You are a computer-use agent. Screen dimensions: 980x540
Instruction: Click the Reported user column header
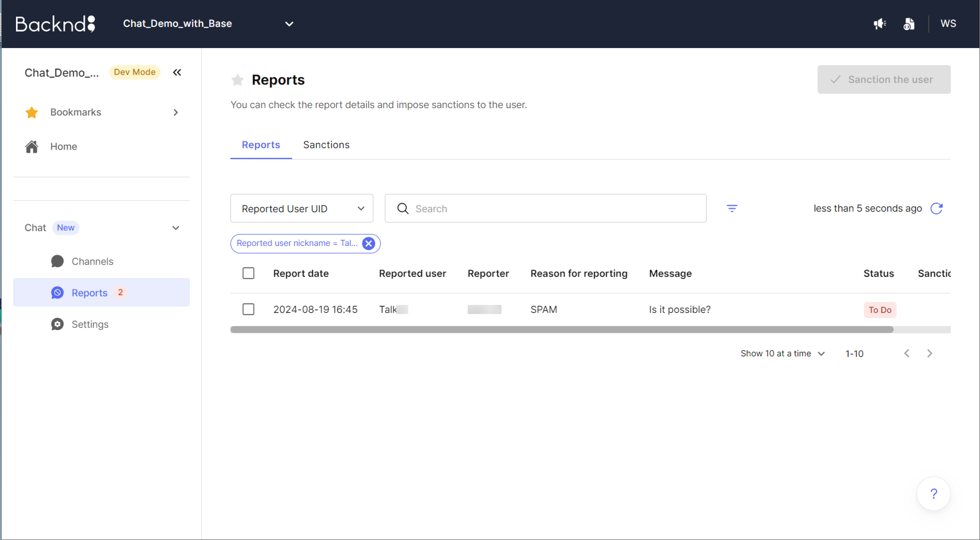412,274
